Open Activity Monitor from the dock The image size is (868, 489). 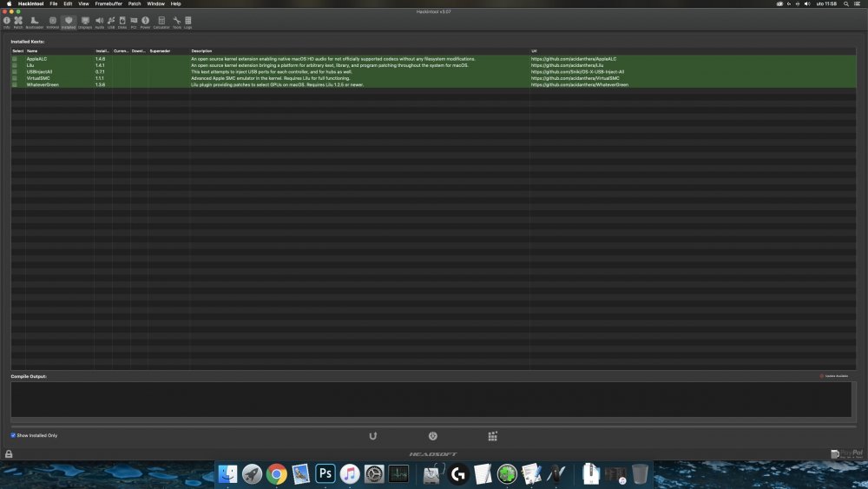click(x=398, y=474)
